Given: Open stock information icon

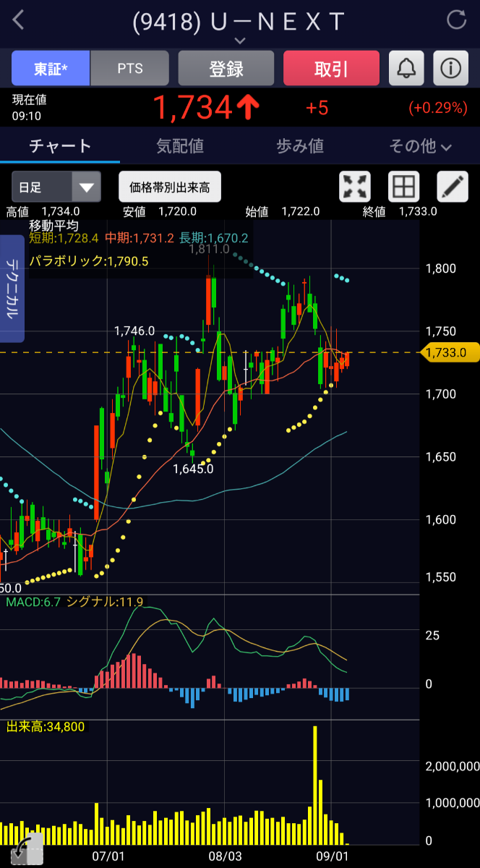Looking at the screenshot, I should [451, 69].
